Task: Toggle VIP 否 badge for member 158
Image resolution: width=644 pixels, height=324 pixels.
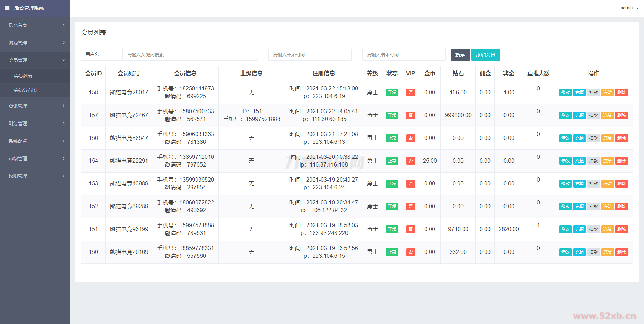Action: [x=410, y=93]
